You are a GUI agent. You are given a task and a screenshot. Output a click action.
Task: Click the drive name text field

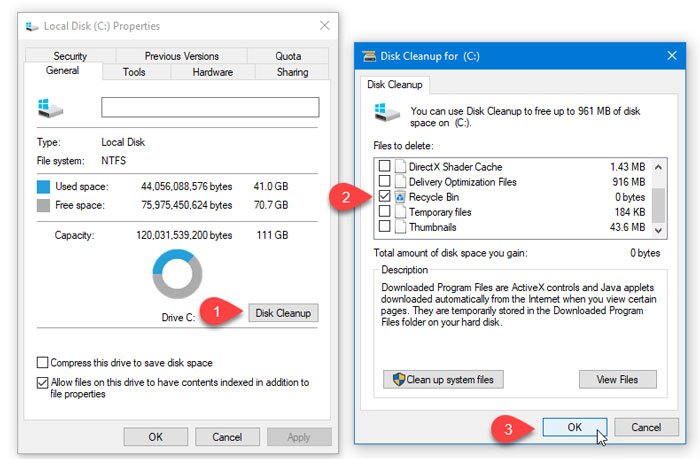point(210,107)
